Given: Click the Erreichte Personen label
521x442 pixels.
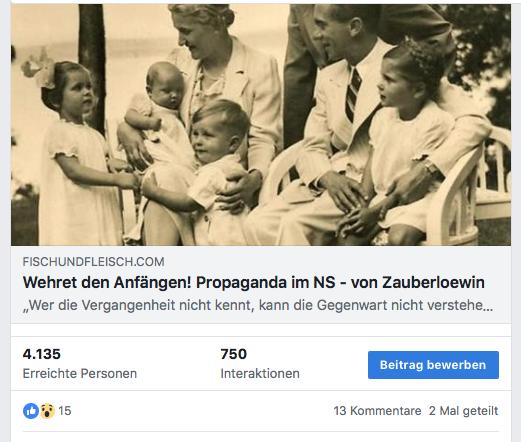Looking at the screenshot, I should pyautogui.click(x=80, y=374).
